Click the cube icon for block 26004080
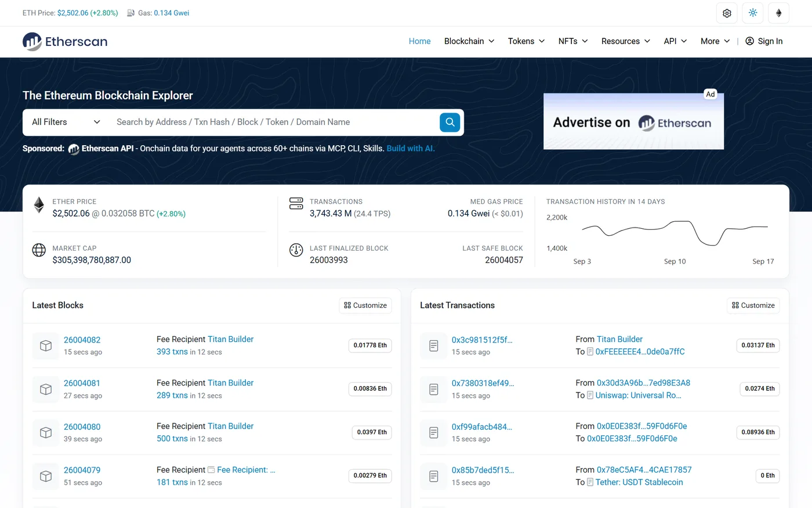The height and width of the screenshot is (508, 812). 46,433
